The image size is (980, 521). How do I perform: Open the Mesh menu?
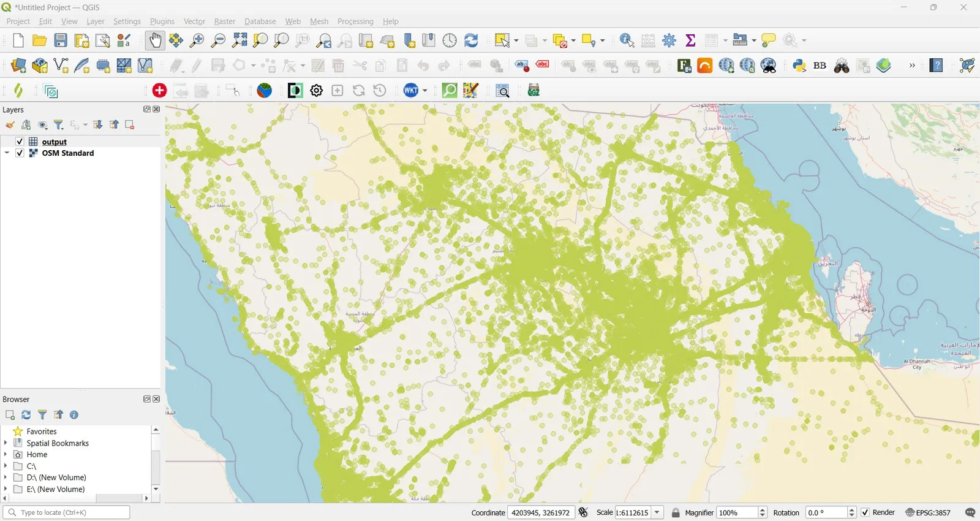pos(319,21)
